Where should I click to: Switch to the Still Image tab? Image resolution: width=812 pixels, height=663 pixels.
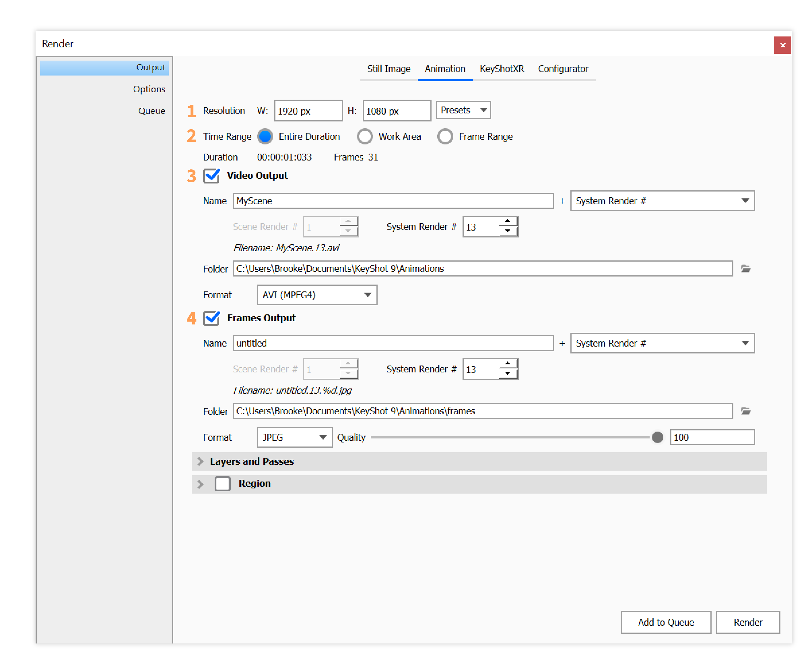pos(389,69)
